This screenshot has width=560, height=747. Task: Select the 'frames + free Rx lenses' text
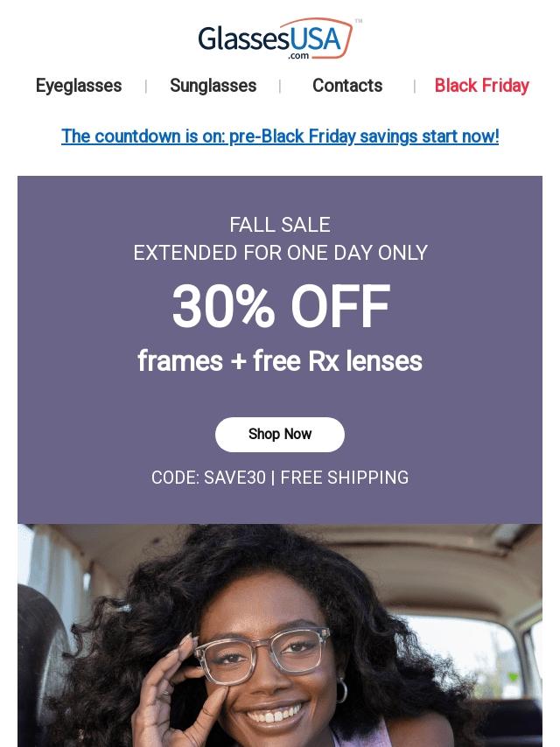(x=280, y=361)
